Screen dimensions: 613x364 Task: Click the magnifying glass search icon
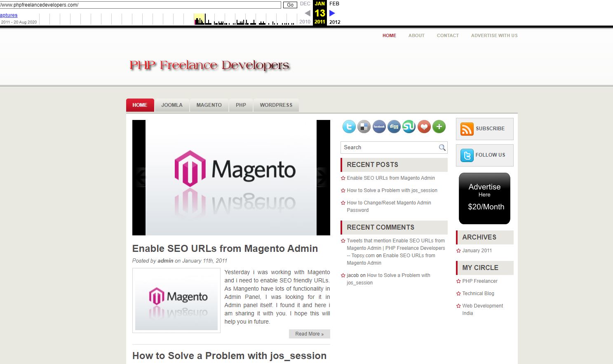(442, 148)
